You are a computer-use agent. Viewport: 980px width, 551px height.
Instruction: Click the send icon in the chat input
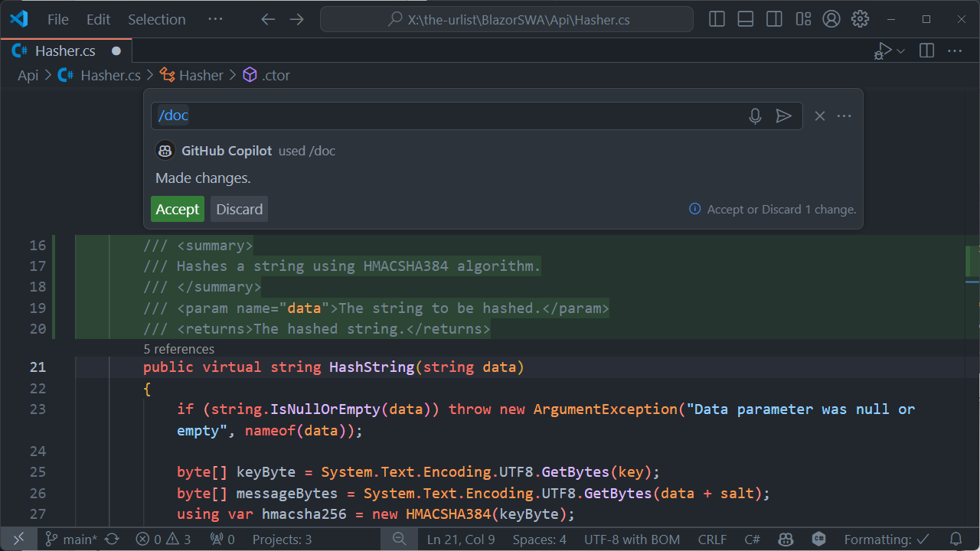point(784,116)
